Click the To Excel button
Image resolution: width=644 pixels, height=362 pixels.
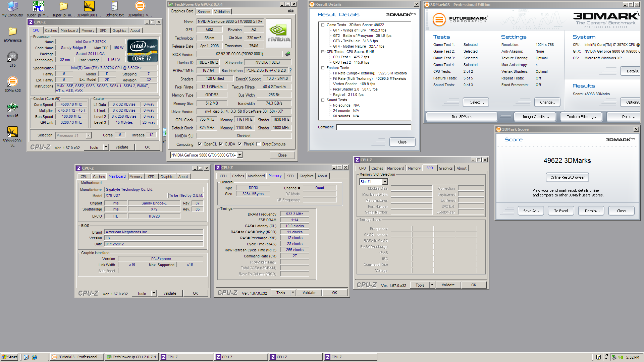coord(561,211)
